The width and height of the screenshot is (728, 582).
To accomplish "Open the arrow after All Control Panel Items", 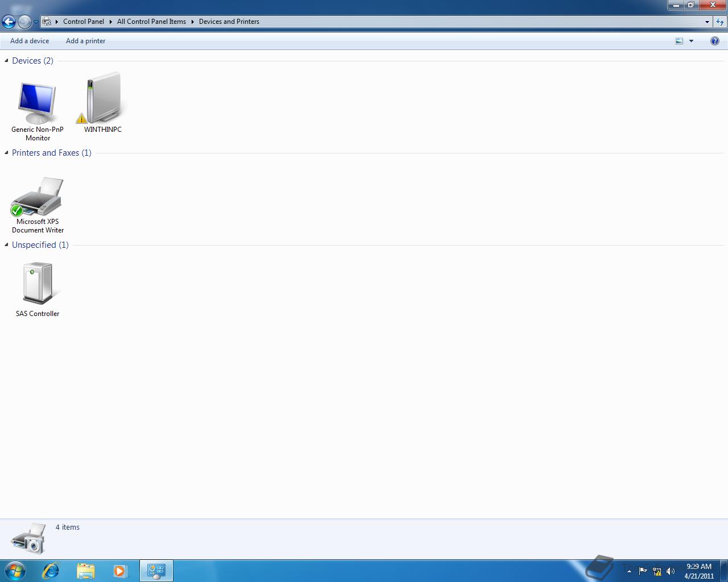I will click(x=192, y=22).
